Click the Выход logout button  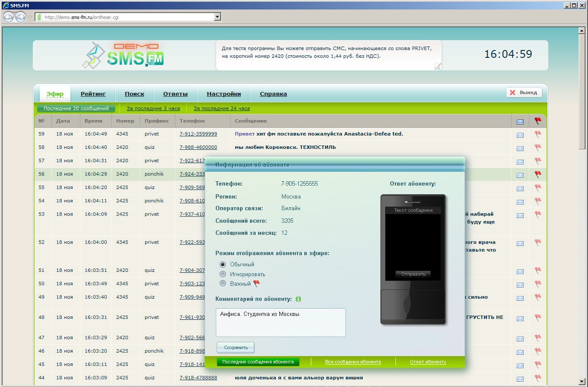point(524,92)
